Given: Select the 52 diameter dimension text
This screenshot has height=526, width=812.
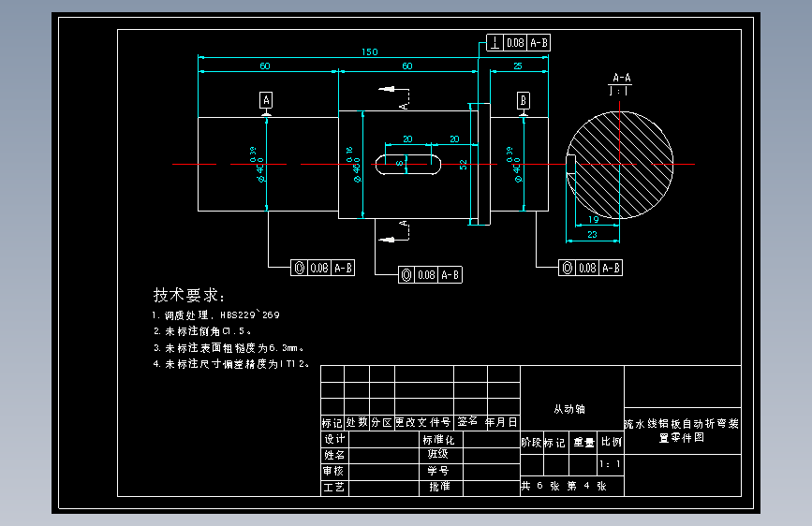Looking at the screenshot, I should click(463, 165).
